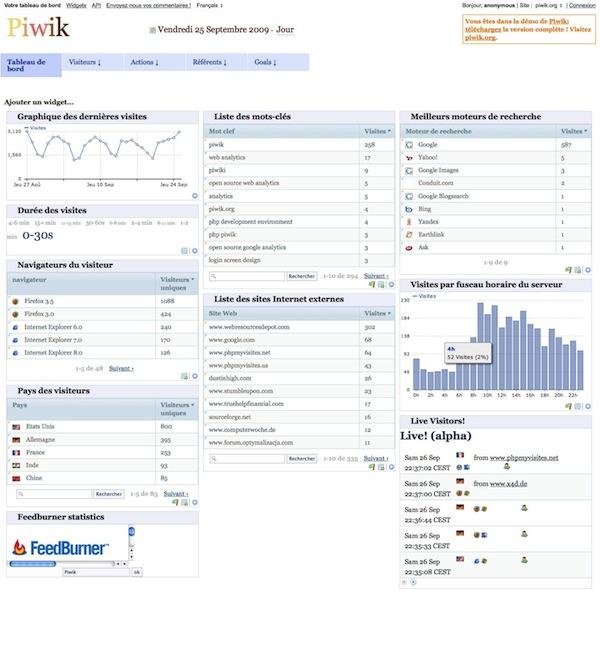Click Ajouter un widget
600x657 pixels.
pyautogui.click(x=39, y=102)
